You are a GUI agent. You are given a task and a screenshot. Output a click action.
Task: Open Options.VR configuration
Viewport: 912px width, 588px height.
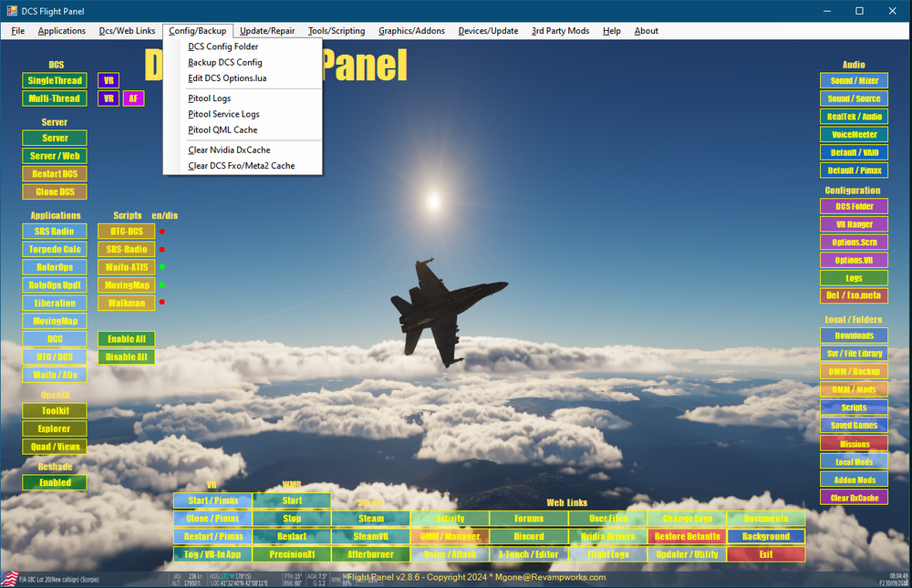854,261
